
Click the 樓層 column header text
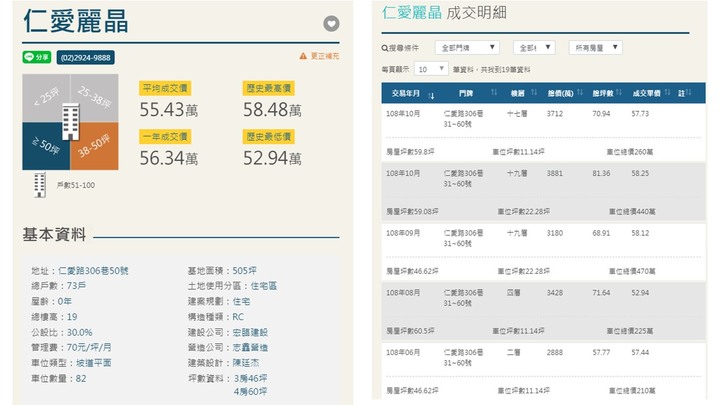[518, 93]
